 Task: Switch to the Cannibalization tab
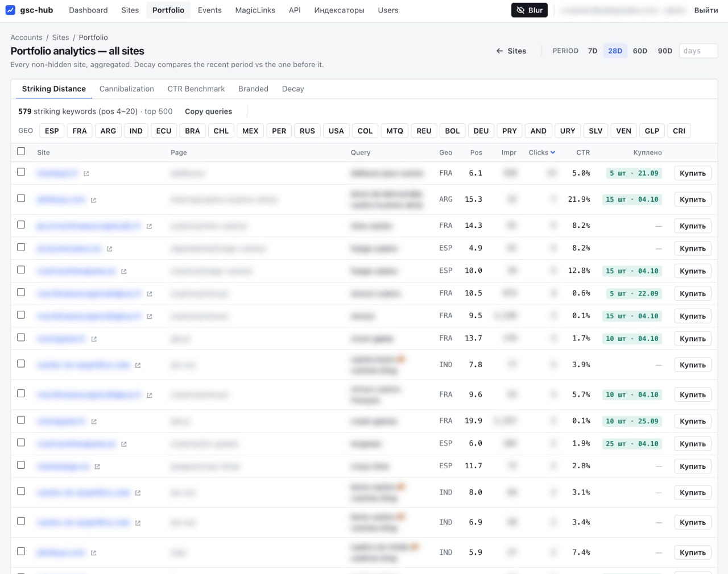click(126, 89)
